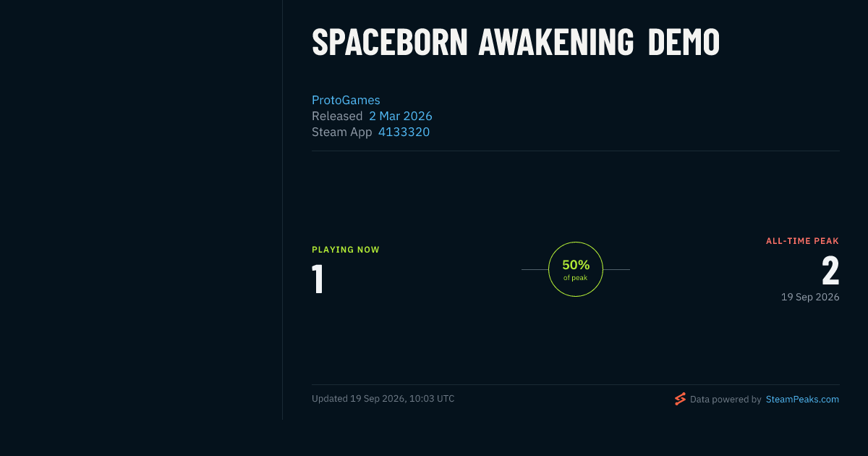Click the peak date 19 Sep 2026
The image size is (868, 456).
coord(810,297)
